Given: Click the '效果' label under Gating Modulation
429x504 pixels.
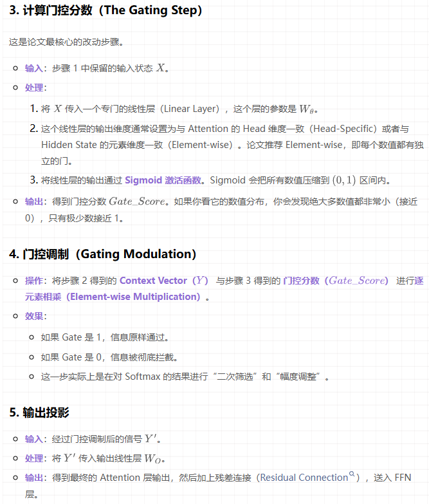Looking at the screenshot, I should [x=33, y=317].
